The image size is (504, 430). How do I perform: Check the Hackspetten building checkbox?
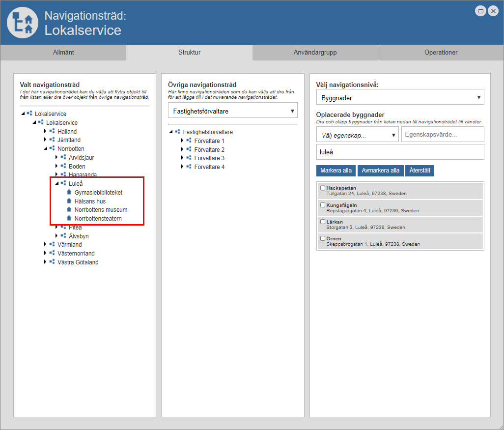(323, 188)
